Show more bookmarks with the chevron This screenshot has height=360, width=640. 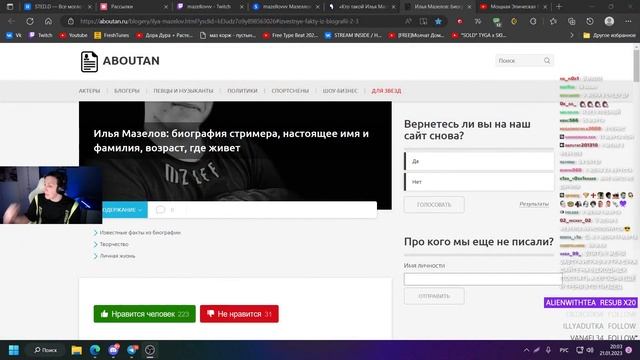coord(572,36)
